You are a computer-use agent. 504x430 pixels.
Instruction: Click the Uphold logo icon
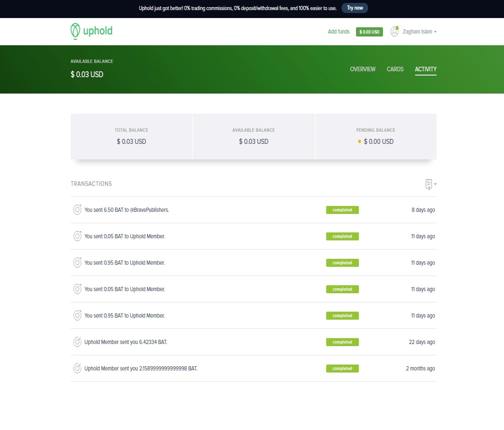[75, 31]
